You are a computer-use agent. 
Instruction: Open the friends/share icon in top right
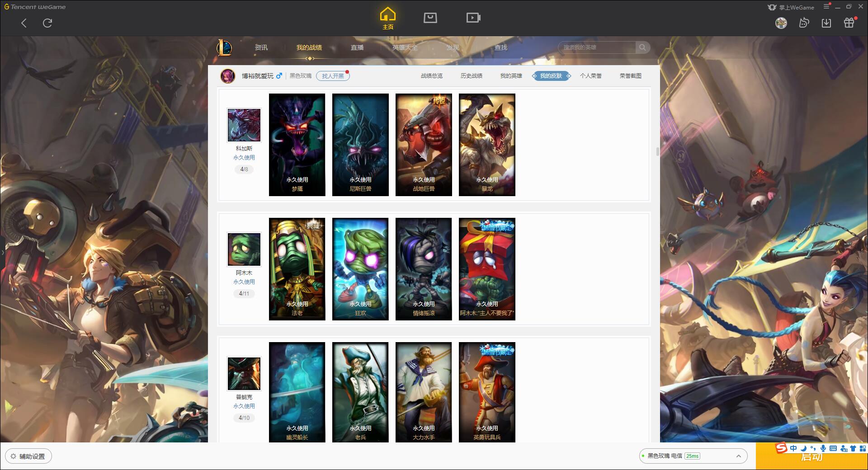[x=804, y=23]
